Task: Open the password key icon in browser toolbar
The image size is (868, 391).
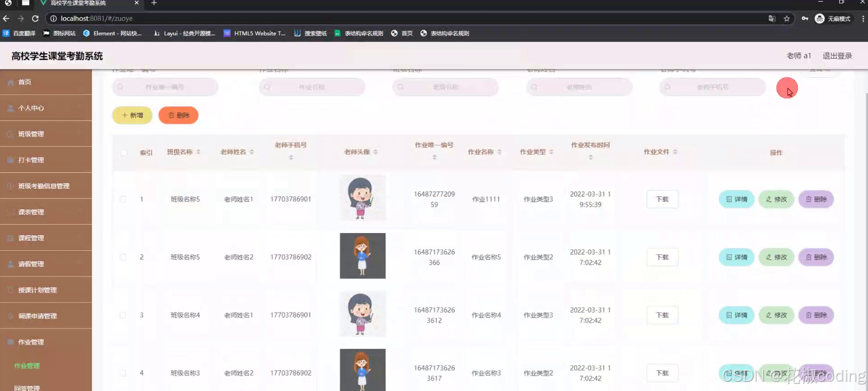Action: point(804,19)
